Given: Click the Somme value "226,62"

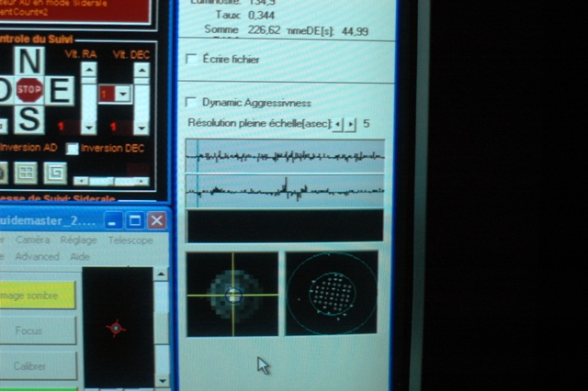Looking at the screenshot, I should (264, 29).
